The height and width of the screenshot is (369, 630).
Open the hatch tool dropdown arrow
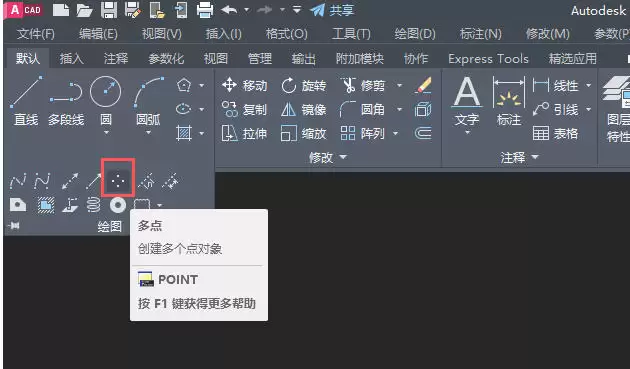[x=202, y=133]
